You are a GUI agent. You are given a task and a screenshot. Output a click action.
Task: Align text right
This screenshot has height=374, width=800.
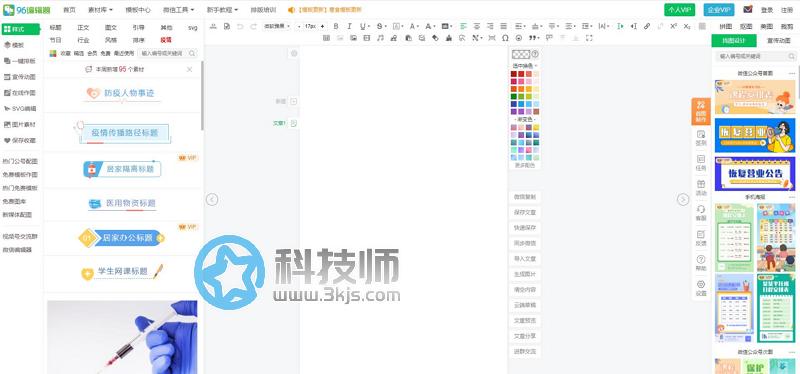point(490,26)
